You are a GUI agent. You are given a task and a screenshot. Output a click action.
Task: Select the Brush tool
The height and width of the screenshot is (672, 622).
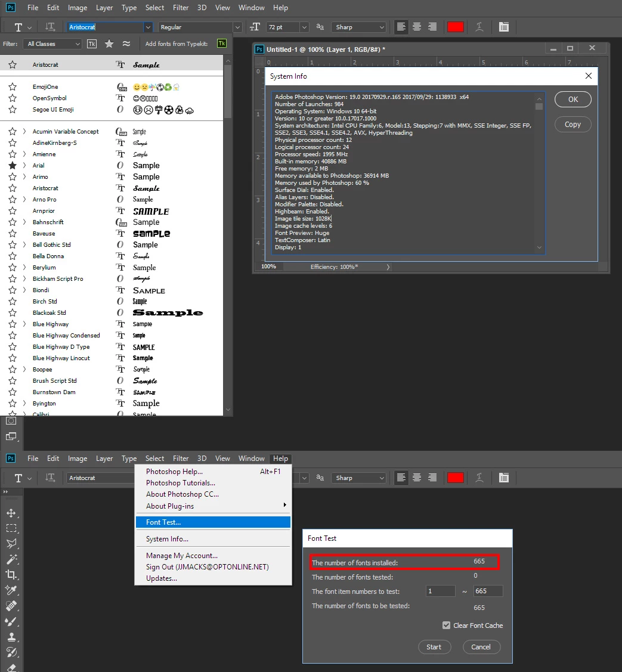[x=11, y=621]
